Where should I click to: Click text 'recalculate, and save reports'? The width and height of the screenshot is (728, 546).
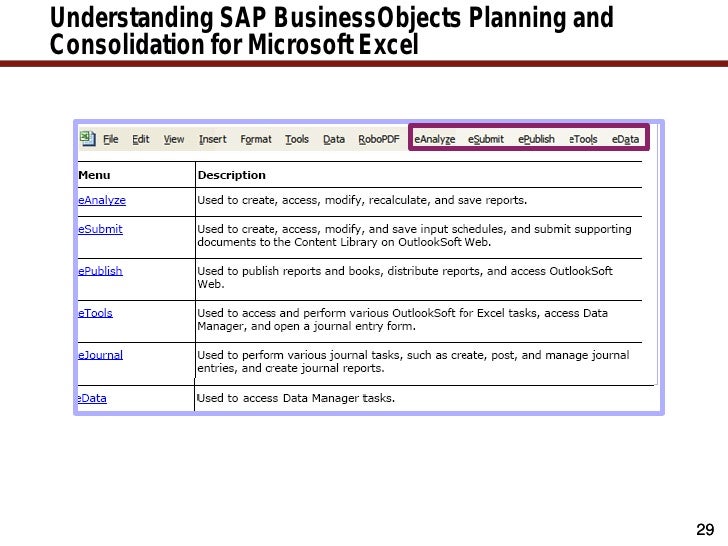(x=448, y=200)
